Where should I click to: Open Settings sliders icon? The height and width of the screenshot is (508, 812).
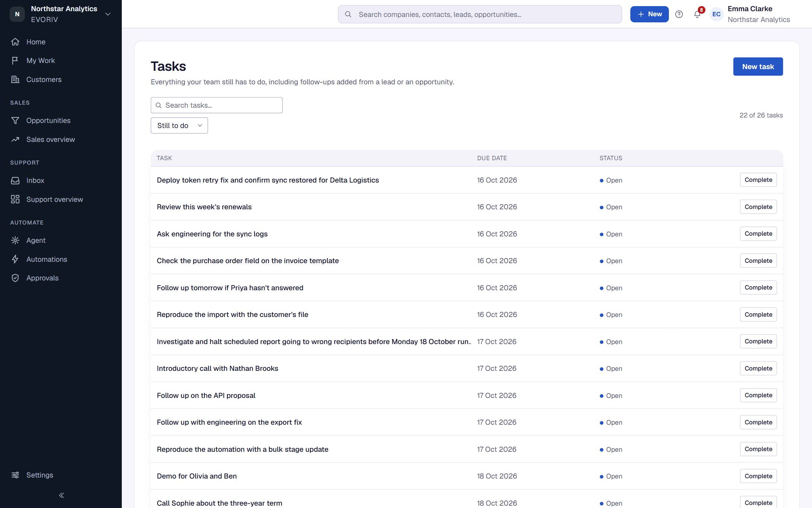(x=15, y=475)
